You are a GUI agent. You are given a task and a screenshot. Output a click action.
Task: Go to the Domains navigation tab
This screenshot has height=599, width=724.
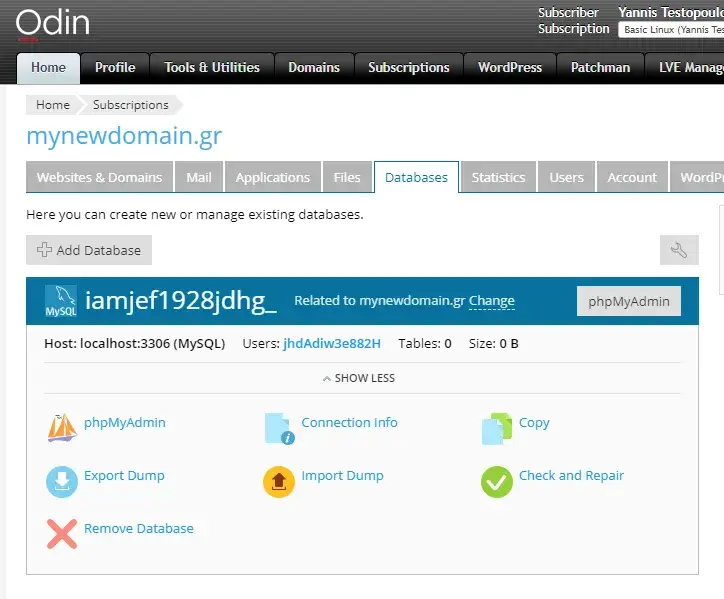[x=314, y=68]
